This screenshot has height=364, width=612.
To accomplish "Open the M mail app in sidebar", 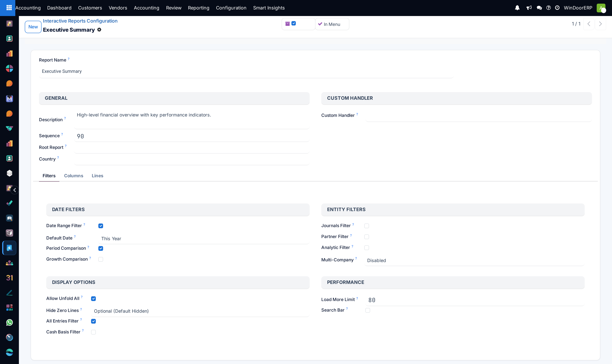I will pyautogui.click(x=9, y=99).
